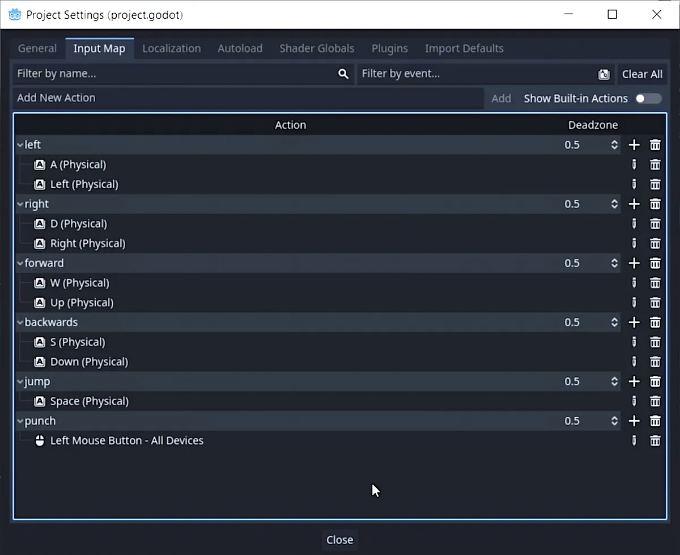Screen dimensions: 680x555
Task: Focus the Add New Action field
Action: point(248,98)
